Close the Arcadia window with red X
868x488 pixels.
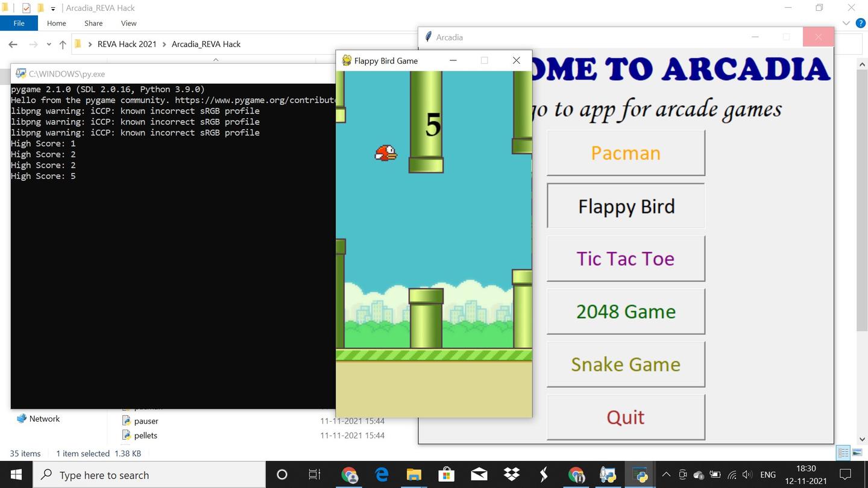(x=818, y=37)
